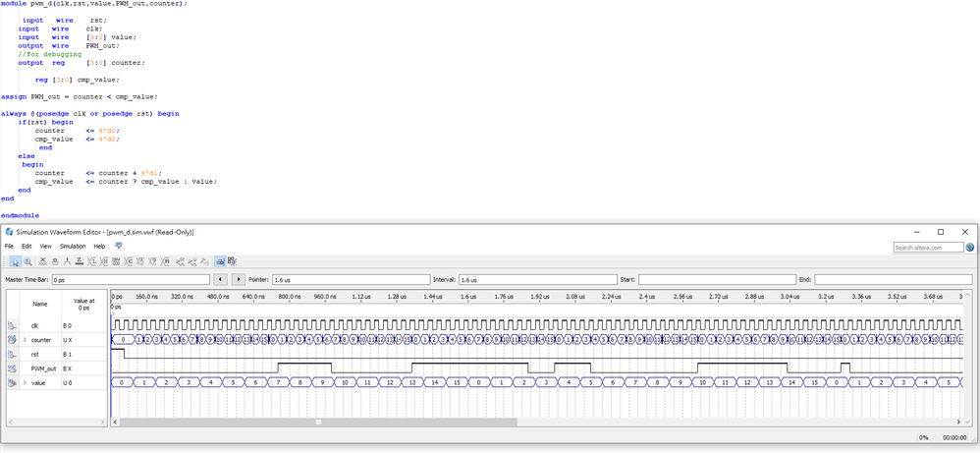Click Simulation Waveform Editor window icon

pyautogui.click(x=9, y=232)
